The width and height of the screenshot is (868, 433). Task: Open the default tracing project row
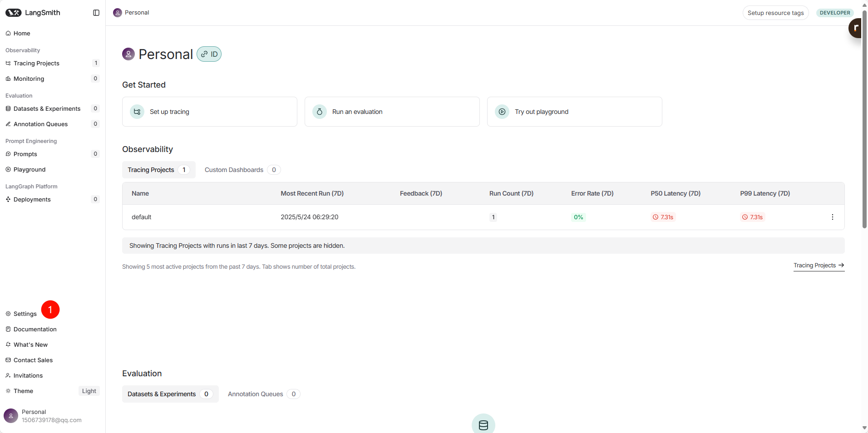(x=142, y=217)
